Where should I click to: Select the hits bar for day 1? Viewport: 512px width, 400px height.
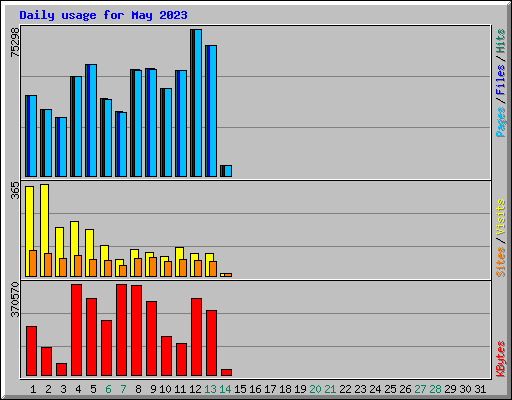[31, 136]
